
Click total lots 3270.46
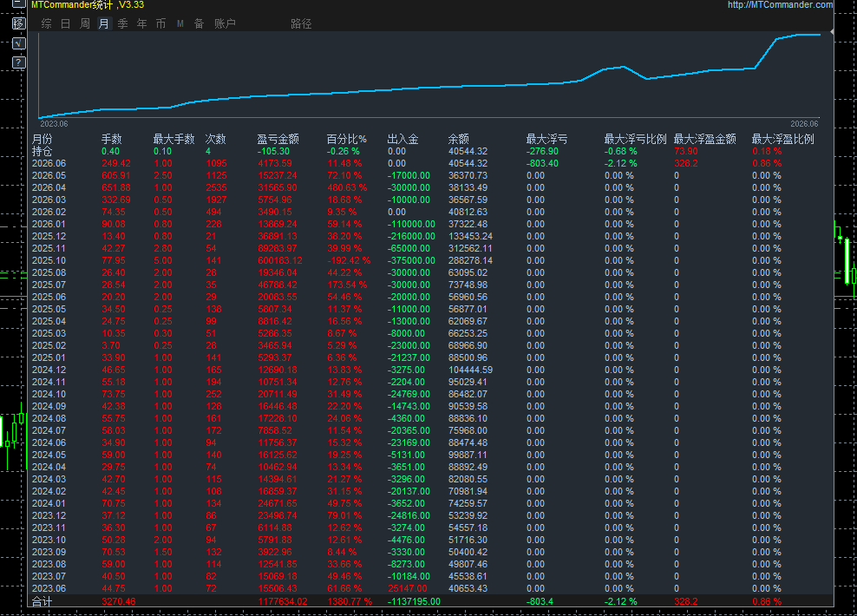click(119, 601)
